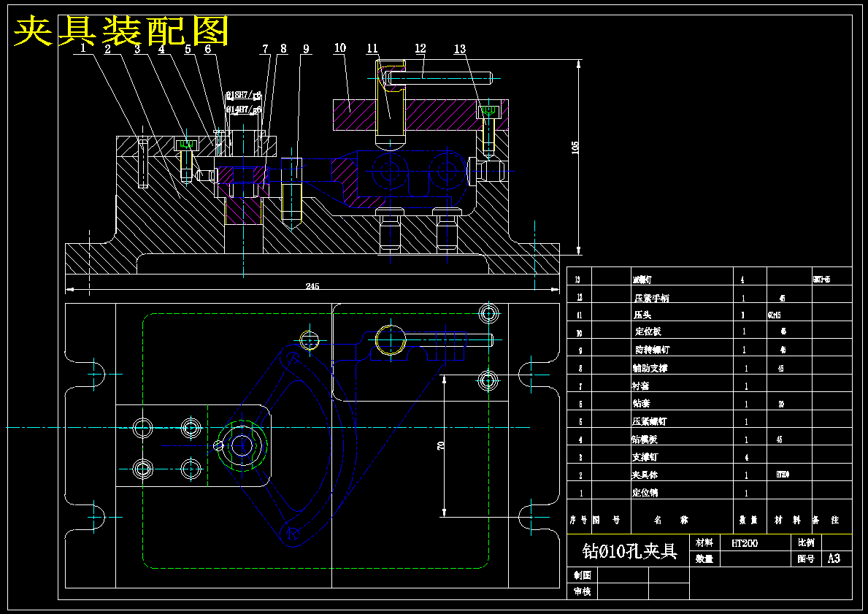The width and height of the screenshot is (868, 614).
Task: Select parts list name 压头
Action: [642, 315]
